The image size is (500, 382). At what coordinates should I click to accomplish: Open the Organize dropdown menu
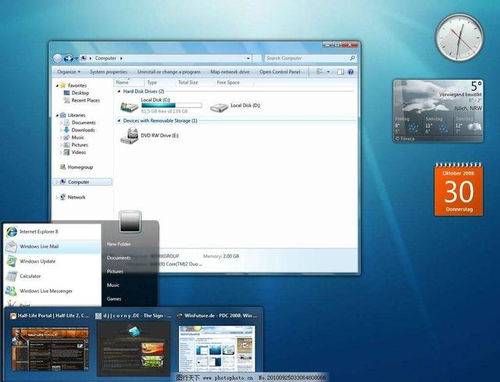(69, 72)
